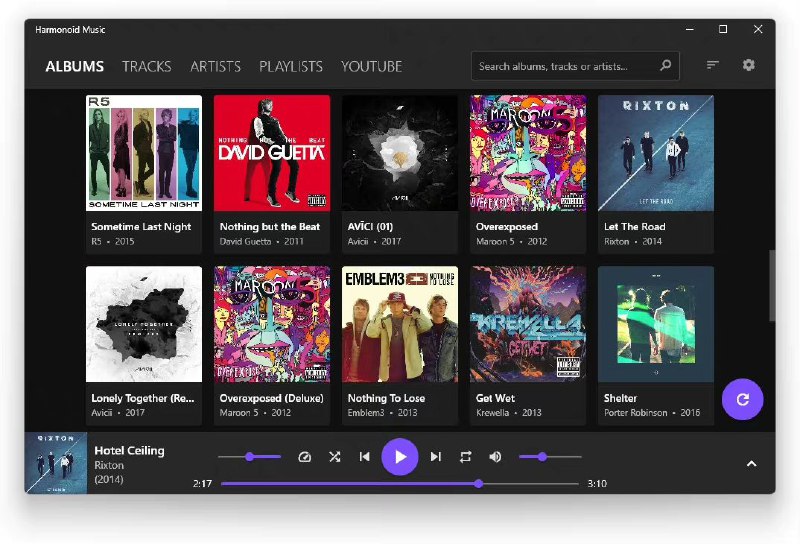Viewport: 800px width, 544px height.
Task: Open the sort options icon
Action: coord(712,65)
